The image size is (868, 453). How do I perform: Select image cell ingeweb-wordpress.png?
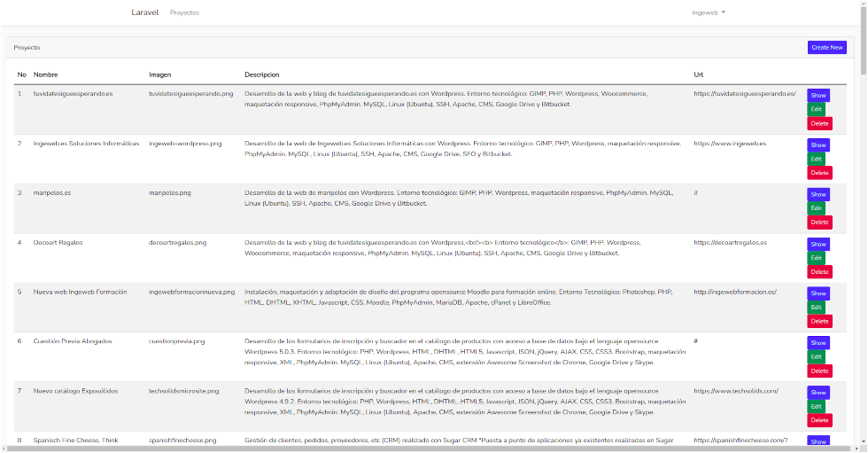tap(185, 144)
